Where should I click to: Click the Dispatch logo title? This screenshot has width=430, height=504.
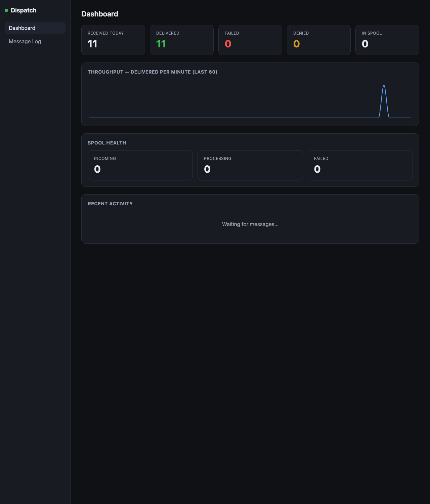point(24,10)
